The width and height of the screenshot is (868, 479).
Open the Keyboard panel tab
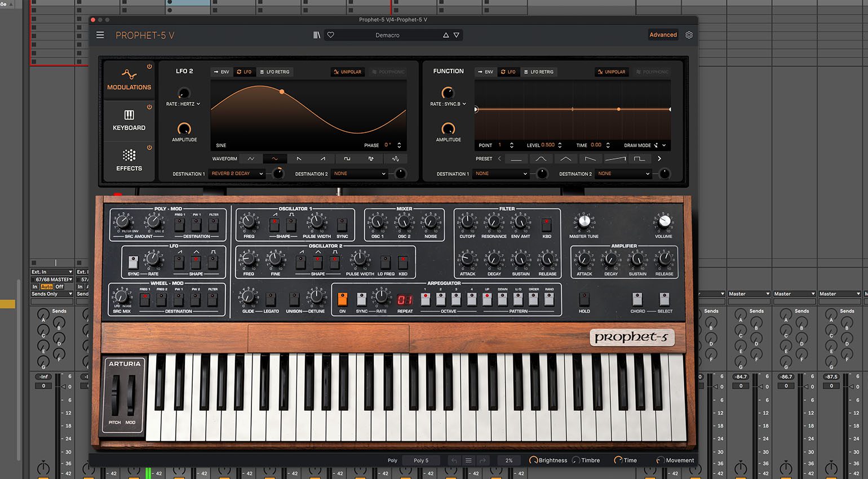tap(129, 121)
